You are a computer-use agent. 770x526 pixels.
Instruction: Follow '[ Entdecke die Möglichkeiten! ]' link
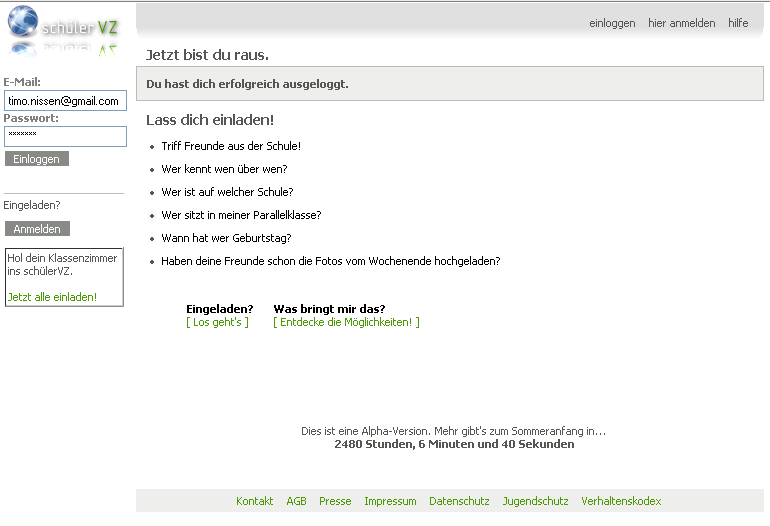pos(346,322)
